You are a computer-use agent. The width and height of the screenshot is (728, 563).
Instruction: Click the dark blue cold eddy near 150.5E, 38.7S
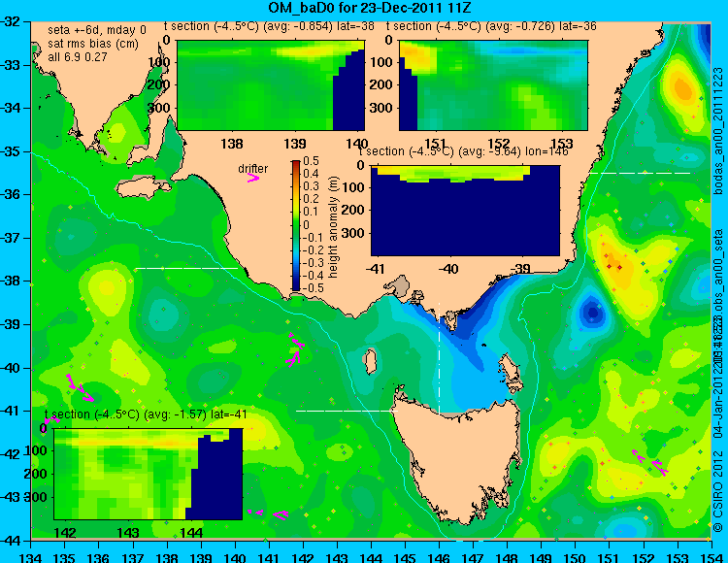pos(592,313)
